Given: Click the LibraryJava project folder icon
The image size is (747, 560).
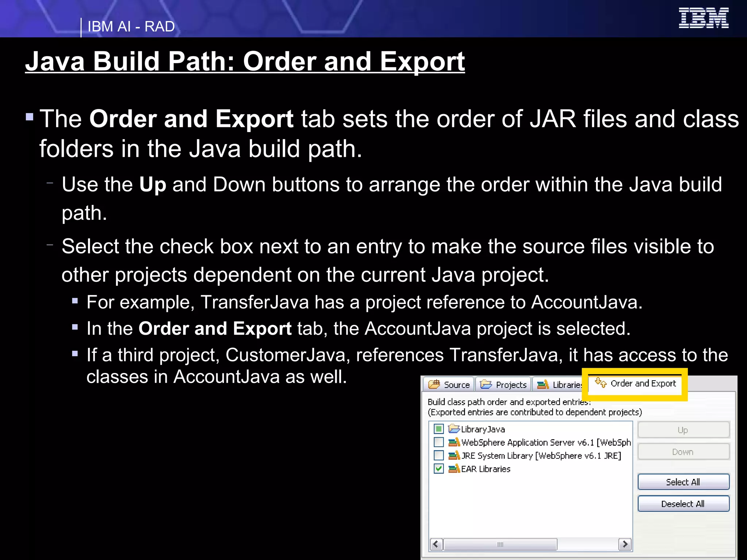Looking at the screenshot, I should coord(454,428).
